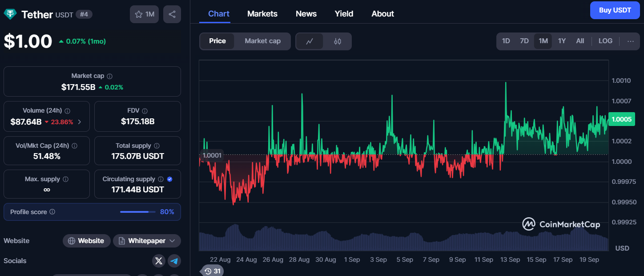Open the Yield tab
This screenshot has height=276, width=644.
(344, 14)
